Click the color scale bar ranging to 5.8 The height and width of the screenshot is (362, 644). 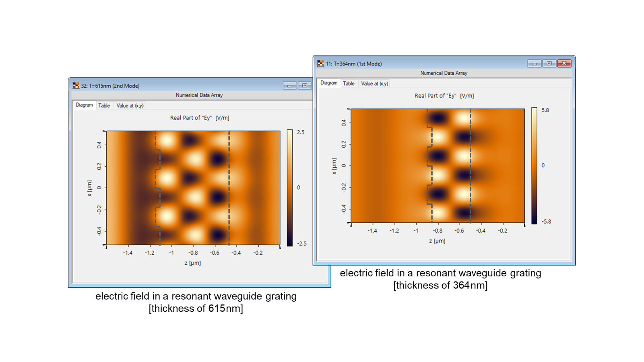pyautogui.click(x=534, y=165)
